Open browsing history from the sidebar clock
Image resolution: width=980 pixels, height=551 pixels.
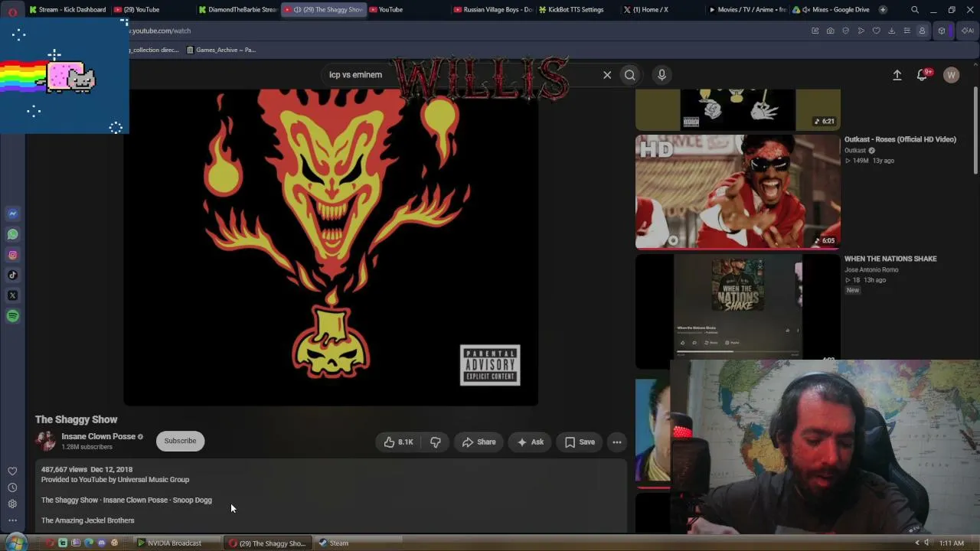[x=12, y=487]
